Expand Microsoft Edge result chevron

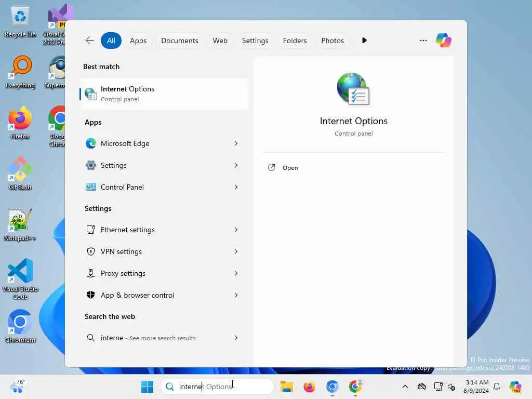236,143
